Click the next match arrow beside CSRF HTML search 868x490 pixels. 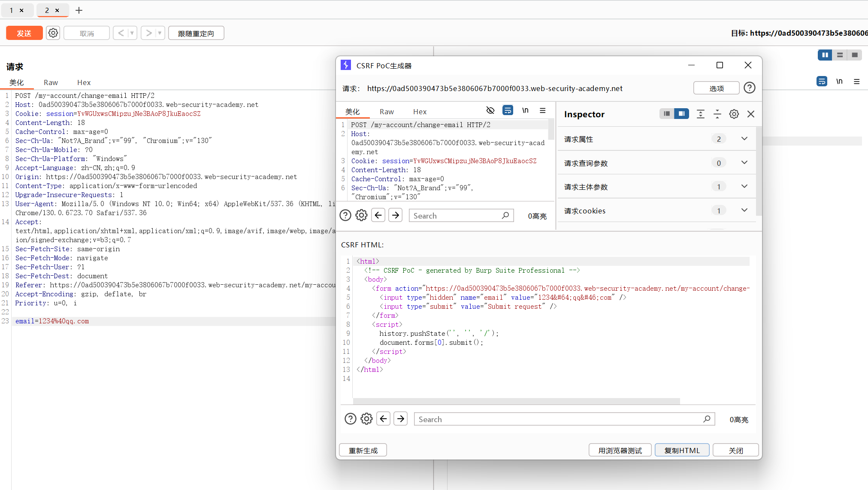401,419
